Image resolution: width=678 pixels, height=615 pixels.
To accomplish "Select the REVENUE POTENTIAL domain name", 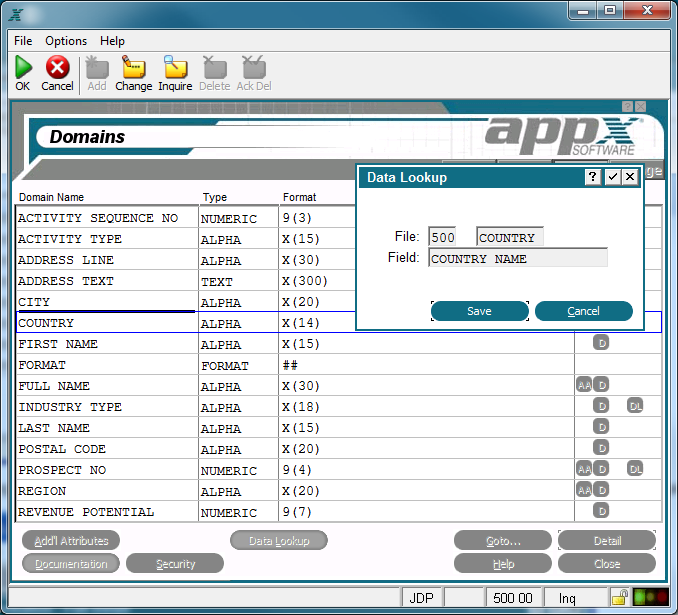I will 86,512.
